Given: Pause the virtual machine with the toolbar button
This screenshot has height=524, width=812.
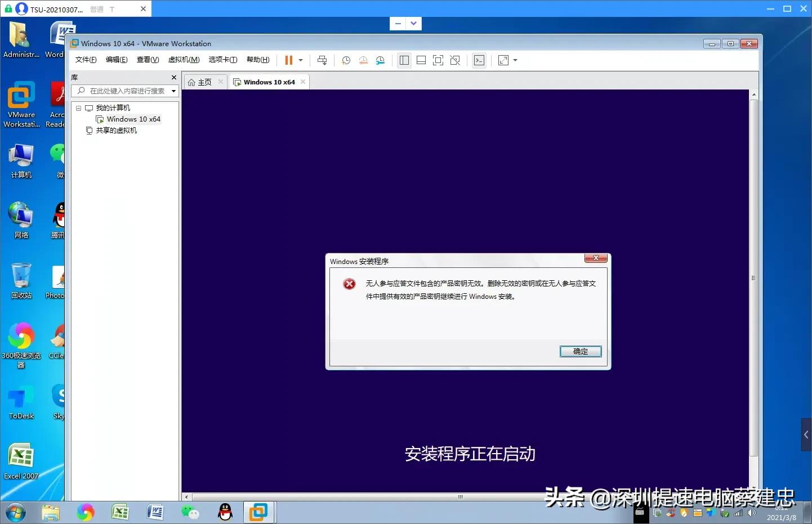Looking at the screenshot, I should pyautogui.click(x=289, y=60).
